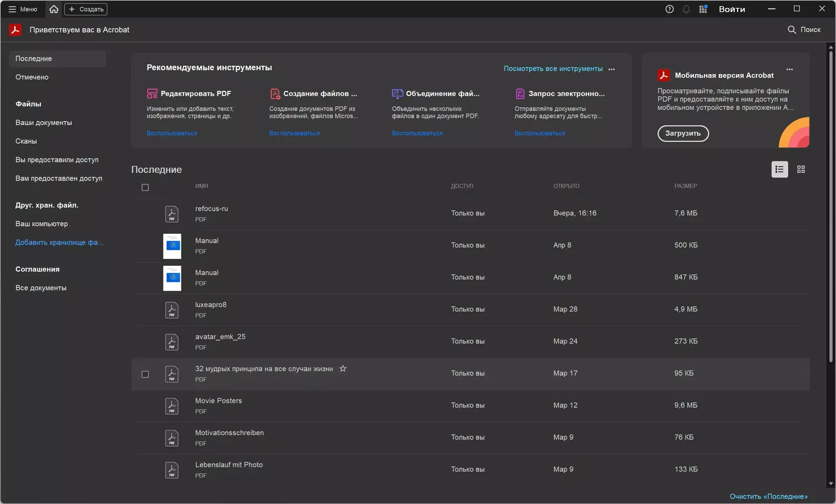
Task: Click the Очистить «Последние» link
Action: 768,496
